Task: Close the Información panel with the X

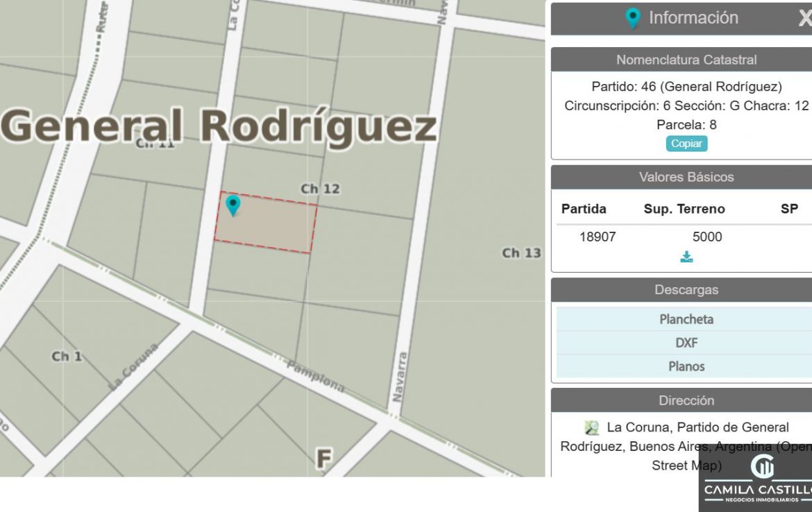Action: click(804, 19)
